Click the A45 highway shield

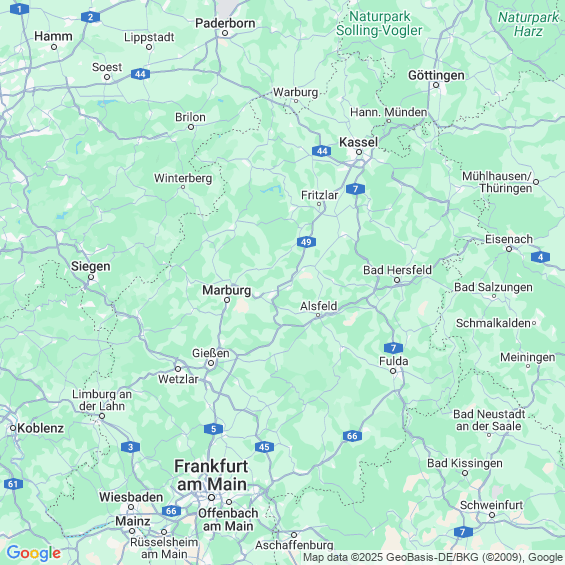pyautogui.click(x=264, y=447)
